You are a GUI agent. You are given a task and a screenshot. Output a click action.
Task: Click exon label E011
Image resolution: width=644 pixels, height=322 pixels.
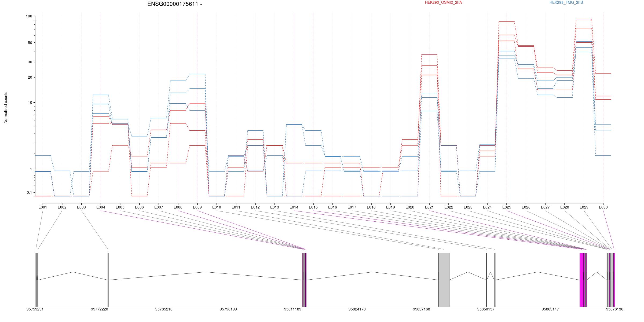tap(236, 207)
